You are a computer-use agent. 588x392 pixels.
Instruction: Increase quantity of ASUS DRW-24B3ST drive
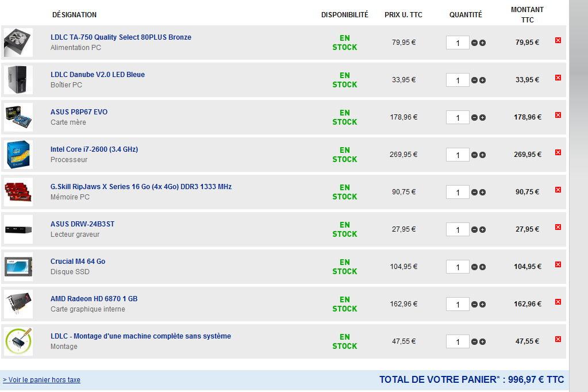click(x=483, y=229)
